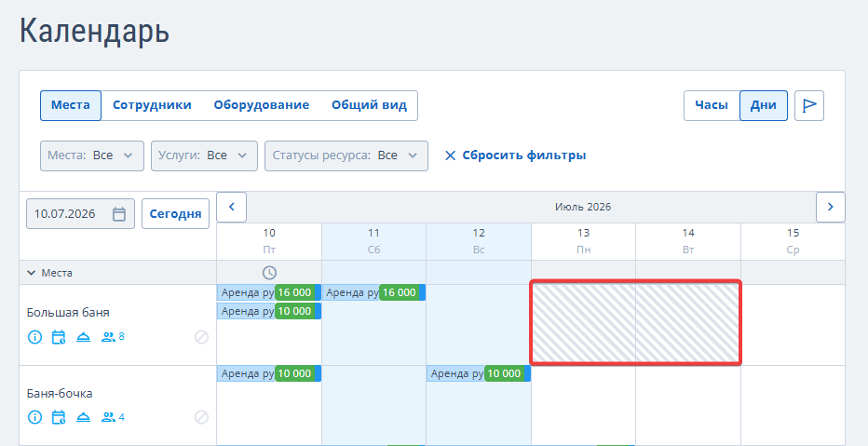Open the Места filter dropdown
This screenshot has height=446, width=868.
click(92, 155)
